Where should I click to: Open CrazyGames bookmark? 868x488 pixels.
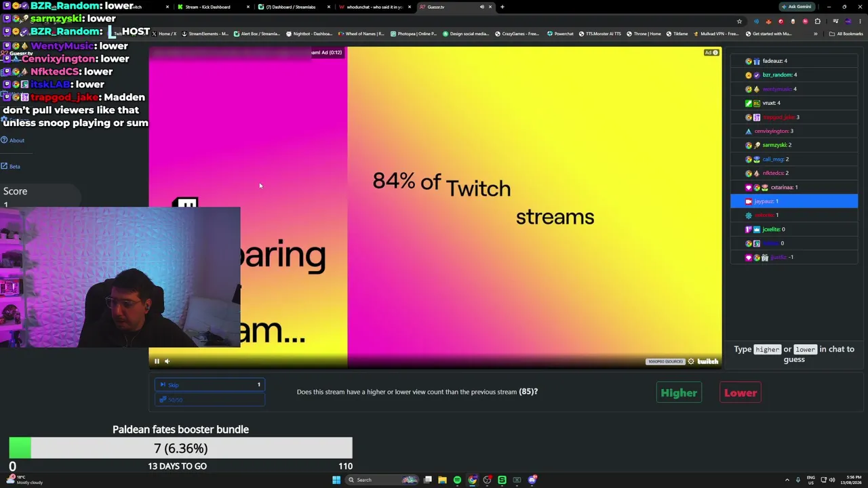[x=518, y=34]
